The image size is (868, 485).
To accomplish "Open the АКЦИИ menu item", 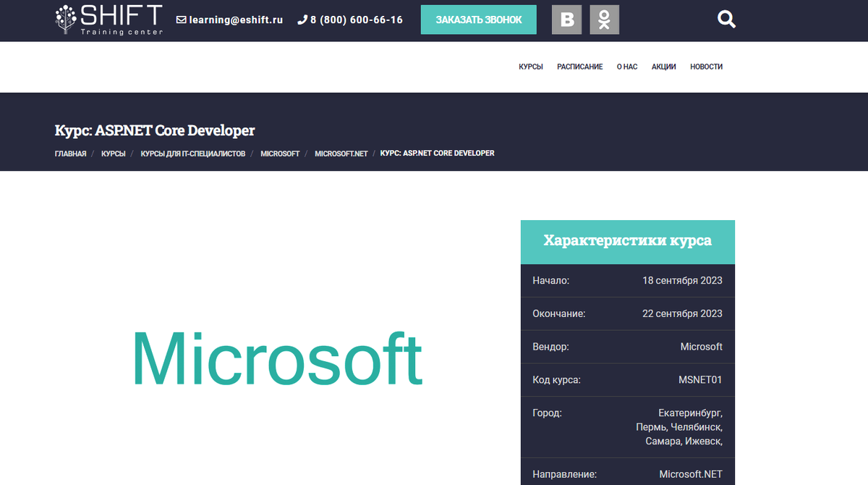I will point(664,67).
